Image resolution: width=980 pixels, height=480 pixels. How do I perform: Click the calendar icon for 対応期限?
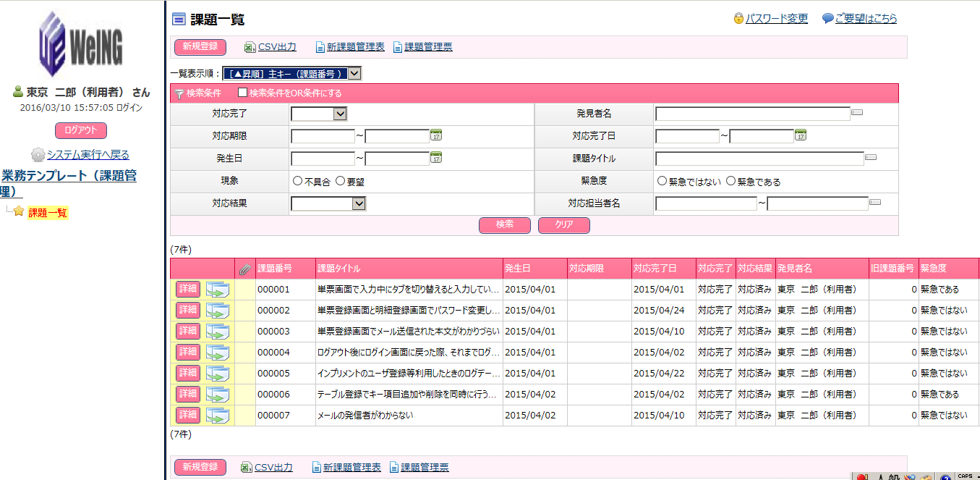click(x=436, y=135)
